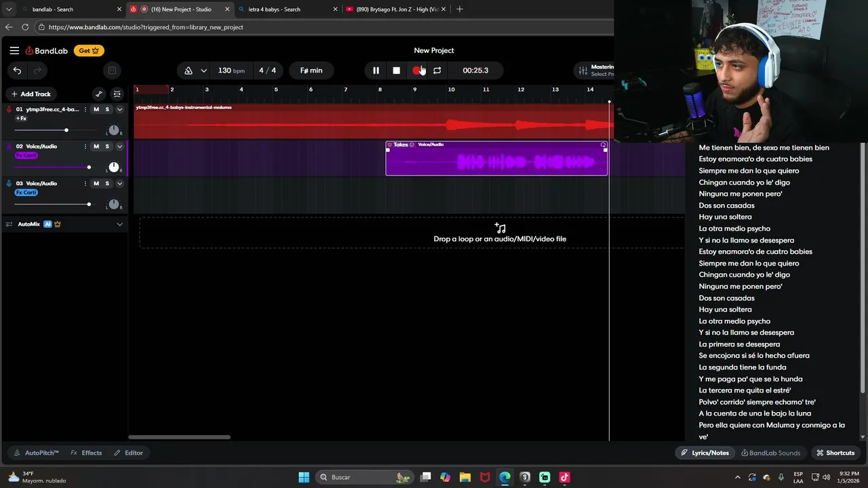Open track 02 three-dot menu
868x488 pixels.
click(x=85, y=146)
